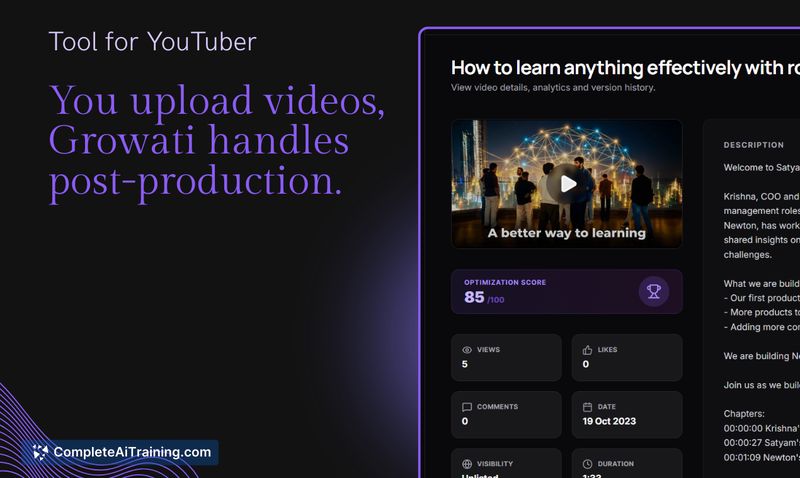
Task: Click the 'Join us as we buil' description line
Action: [x=762, y=385]
